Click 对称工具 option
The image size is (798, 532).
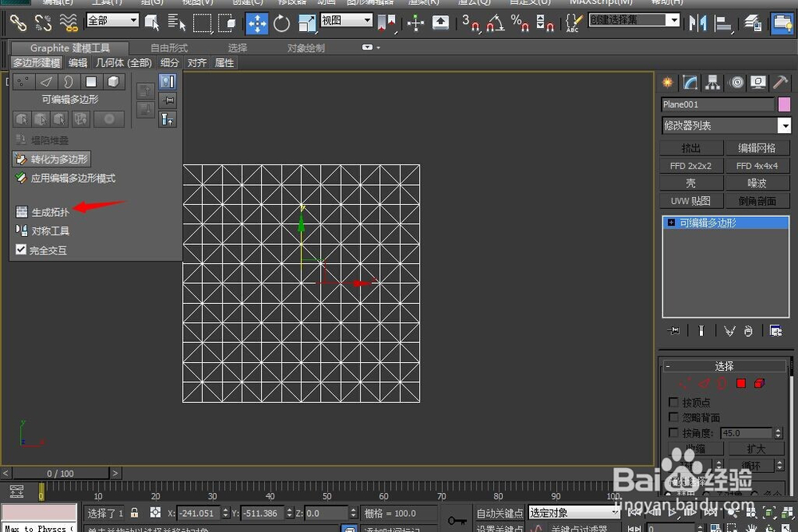pos(42,231)
